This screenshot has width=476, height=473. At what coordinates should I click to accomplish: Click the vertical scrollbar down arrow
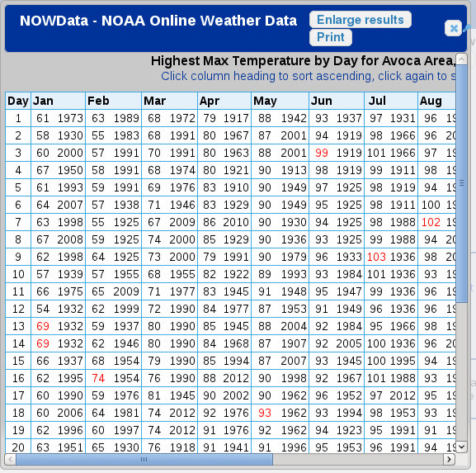461,447
